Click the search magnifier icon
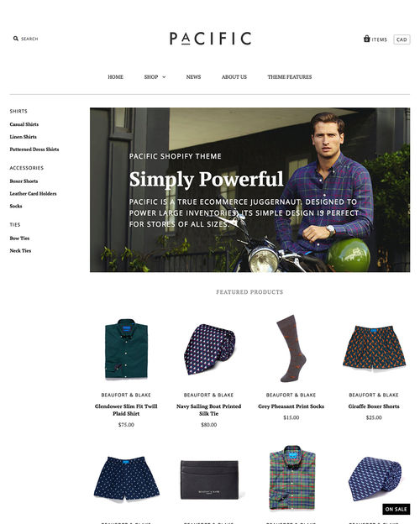Image resolution: width=420 pixels, height=524 pixels. tap(16, 39)
